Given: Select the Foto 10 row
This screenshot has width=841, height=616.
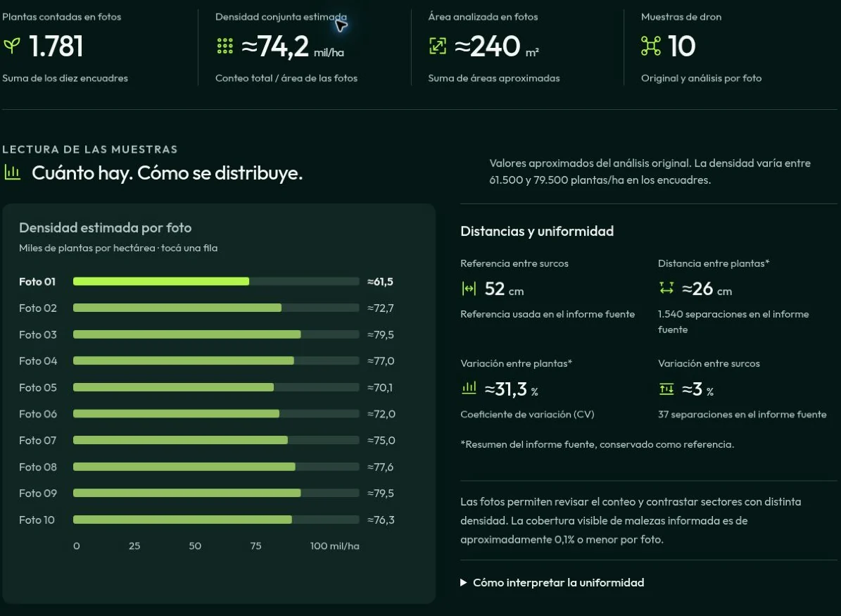Looking at the screenshot, I should 206,520.
